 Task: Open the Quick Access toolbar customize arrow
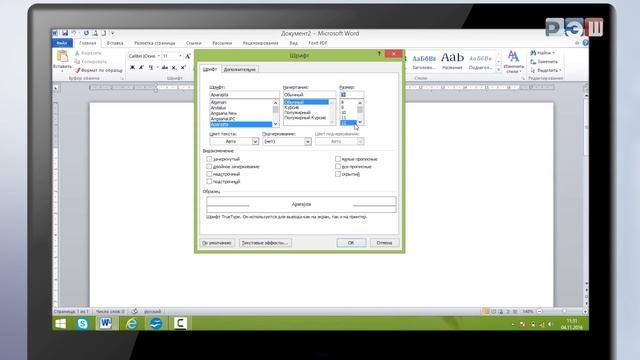[113, 33]
